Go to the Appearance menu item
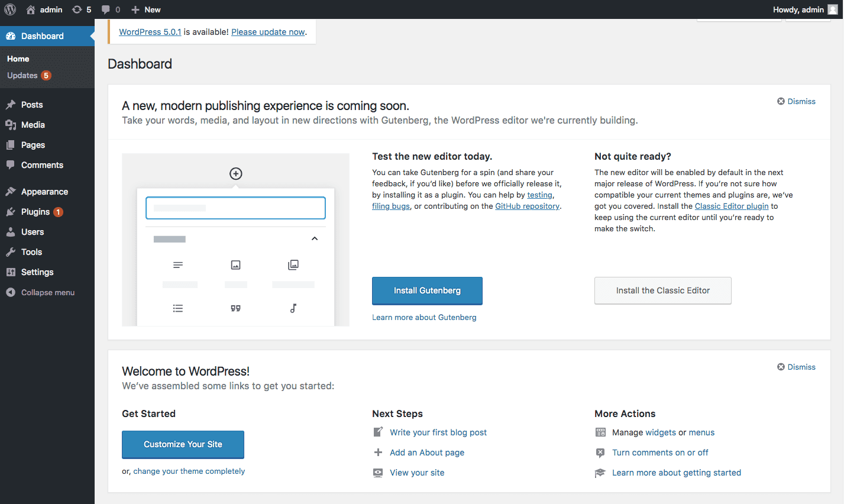 coord(44,192)
